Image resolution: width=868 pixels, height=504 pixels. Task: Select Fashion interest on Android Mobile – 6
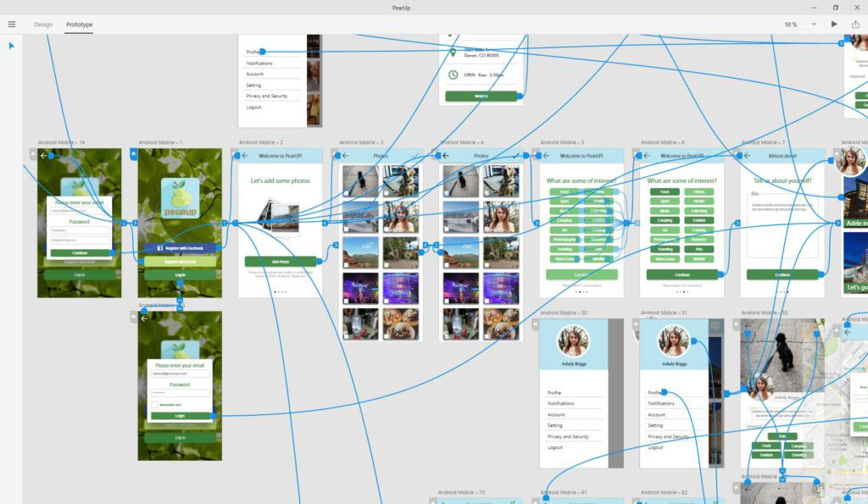click(x=699, y=220)
